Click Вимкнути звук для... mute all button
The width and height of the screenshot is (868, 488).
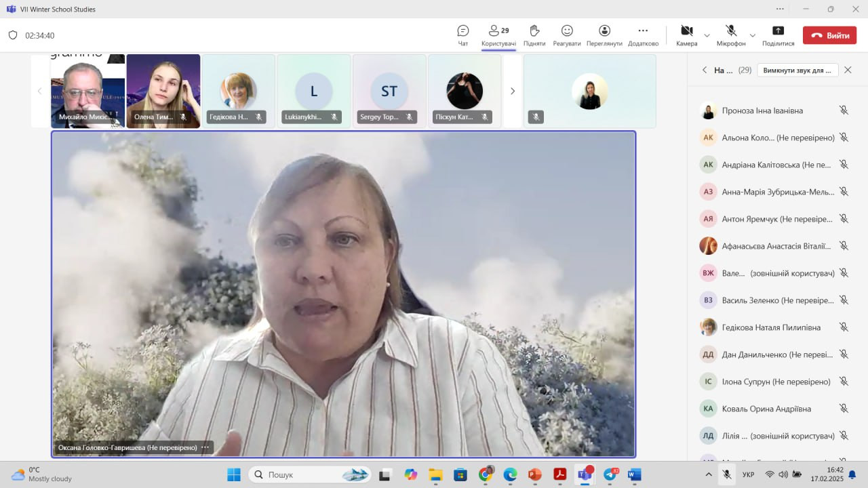coord(797,70)
